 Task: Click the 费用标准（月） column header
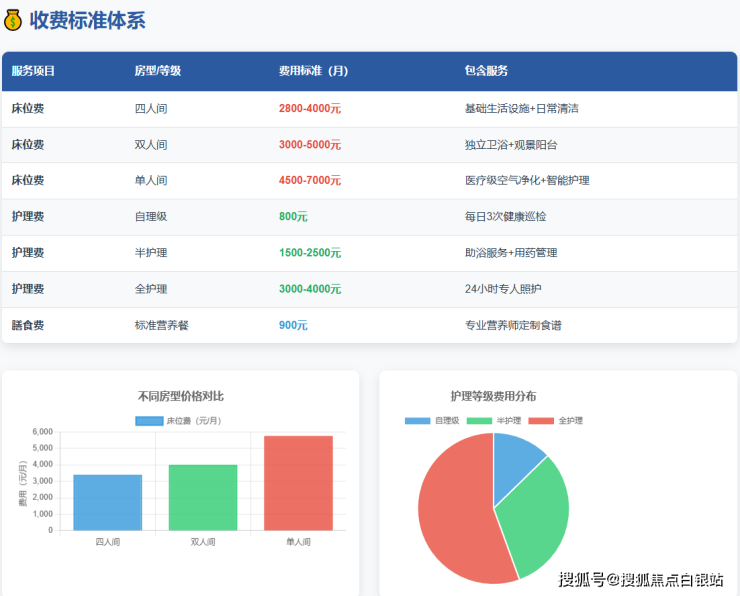click(313, 71)
